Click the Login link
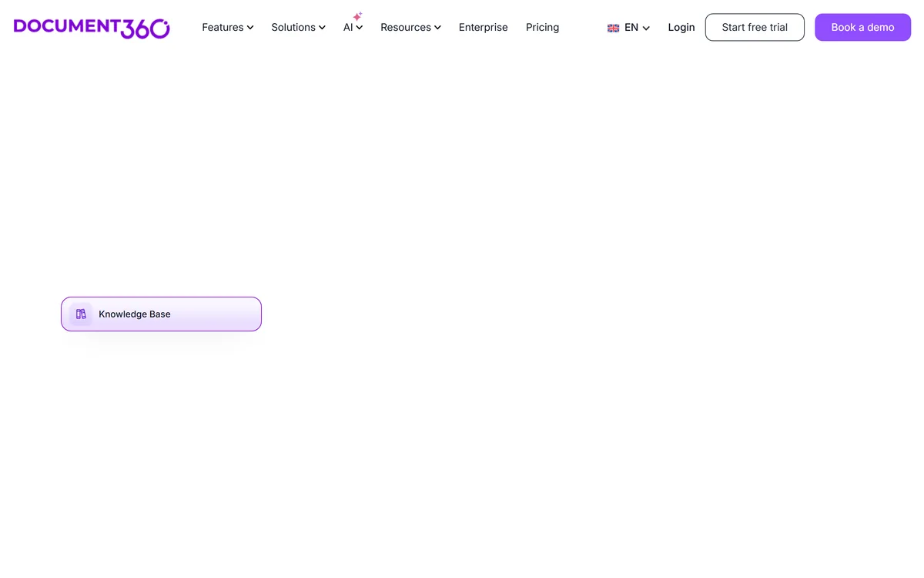This screenshot has height=578, width=924. [681, 27]
